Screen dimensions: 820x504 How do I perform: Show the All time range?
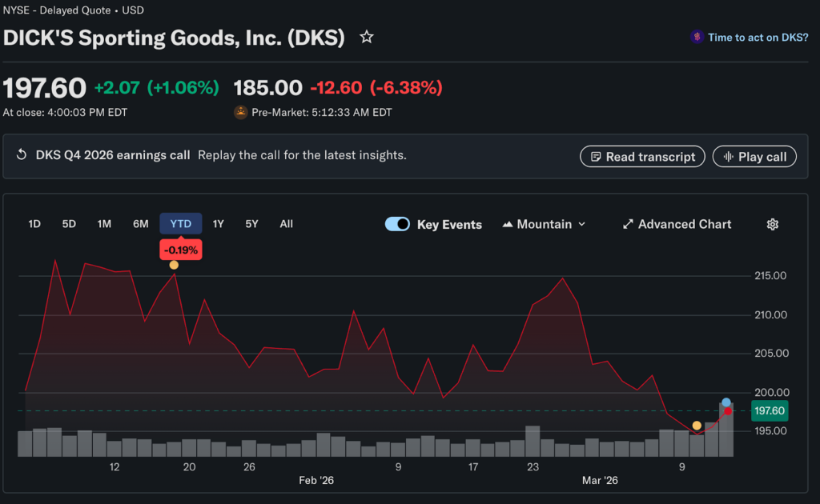tap(286, 224)
